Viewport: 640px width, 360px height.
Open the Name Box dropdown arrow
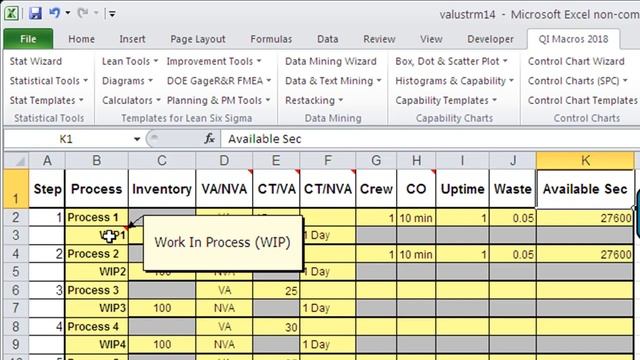pyautogui.click(x=137, y=139)
